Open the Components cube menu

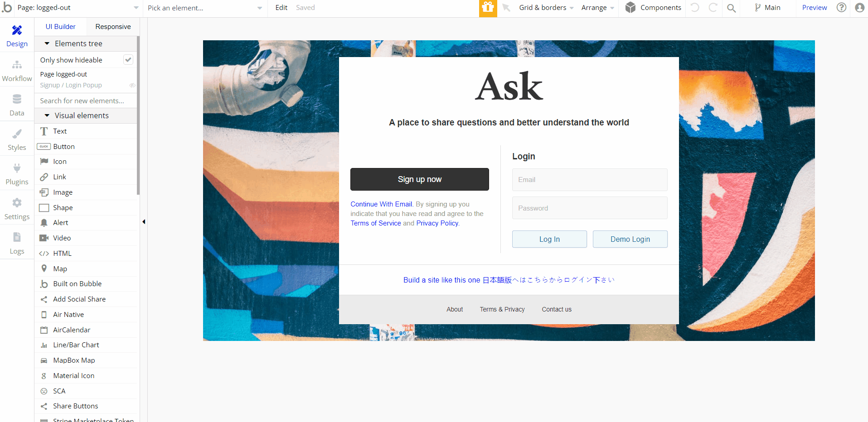[x=653, y=8]
